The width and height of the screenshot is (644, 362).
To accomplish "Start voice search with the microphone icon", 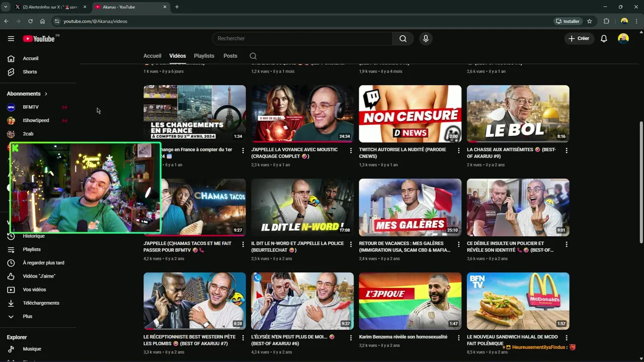I will [x=426, y=39].
